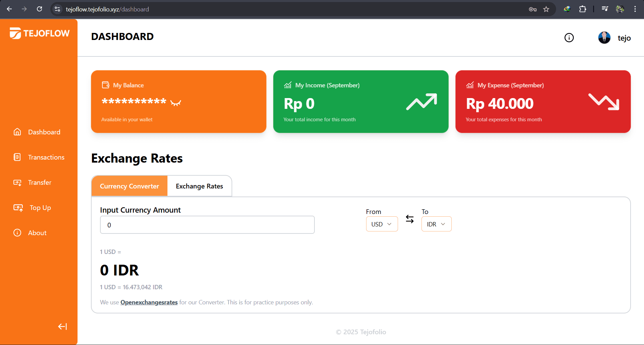This screenshot has height=345, width=644.
Task: Swap the From and To currencies
Action: tap(409, 219)
